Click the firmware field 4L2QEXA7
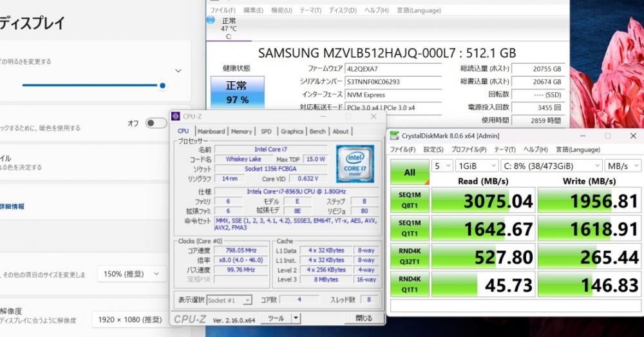 (x=393, y=69)
